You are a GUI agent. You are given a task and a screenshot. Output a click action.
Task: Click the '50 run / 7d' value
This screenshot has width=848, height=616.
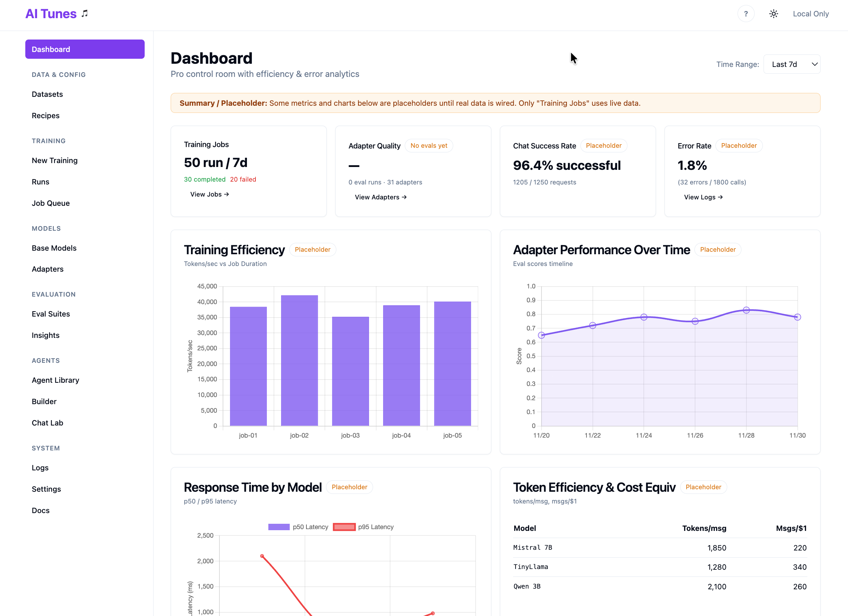216,163
